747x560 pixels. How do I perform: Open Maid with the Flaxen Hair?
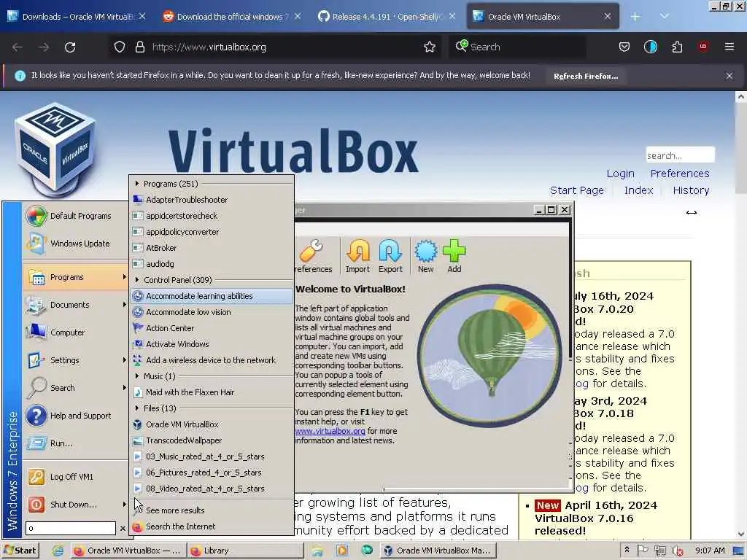(x=212, y=392)
